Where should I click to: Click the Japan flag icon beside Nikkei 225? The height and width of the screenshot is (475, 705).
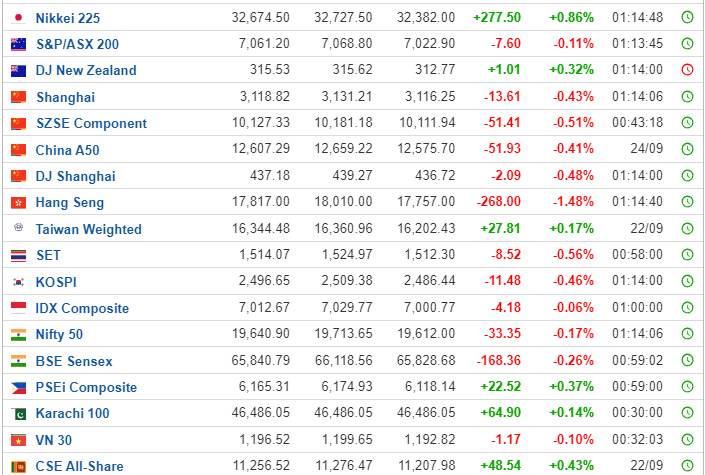click(x=18, y=18)
